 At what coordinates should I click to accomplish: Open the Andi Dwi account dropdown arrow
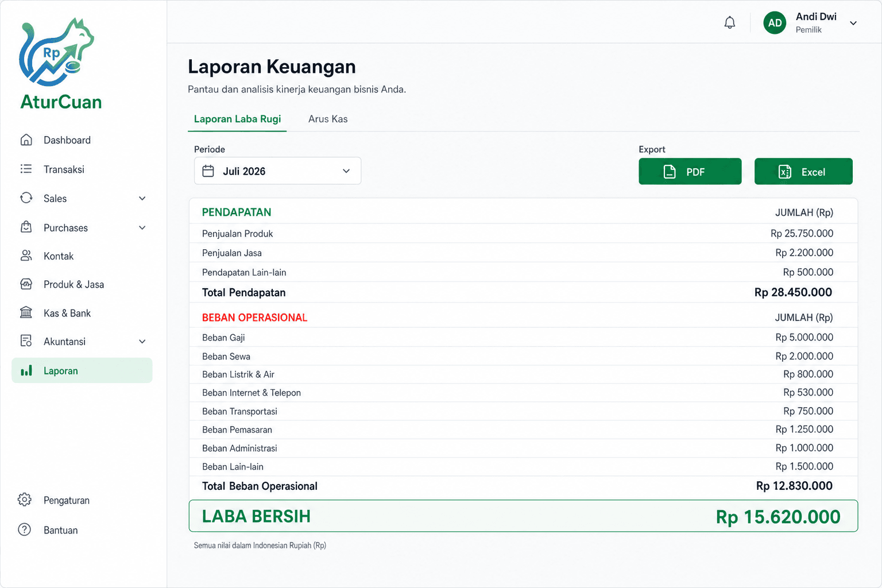pos(853,24)
